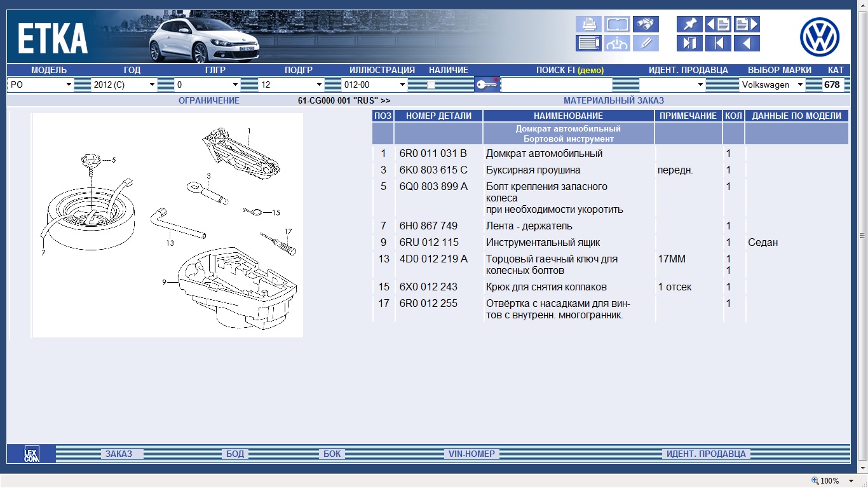Go to the previous page icon
Viewport: 868px width, 488px height.
tap(718, 24)
